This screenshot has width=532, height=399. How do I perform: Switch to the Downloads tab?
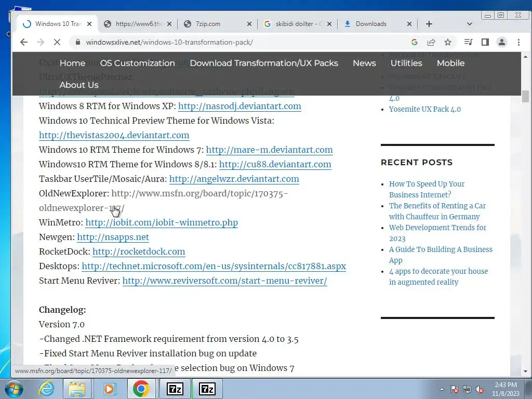(377, 24)
